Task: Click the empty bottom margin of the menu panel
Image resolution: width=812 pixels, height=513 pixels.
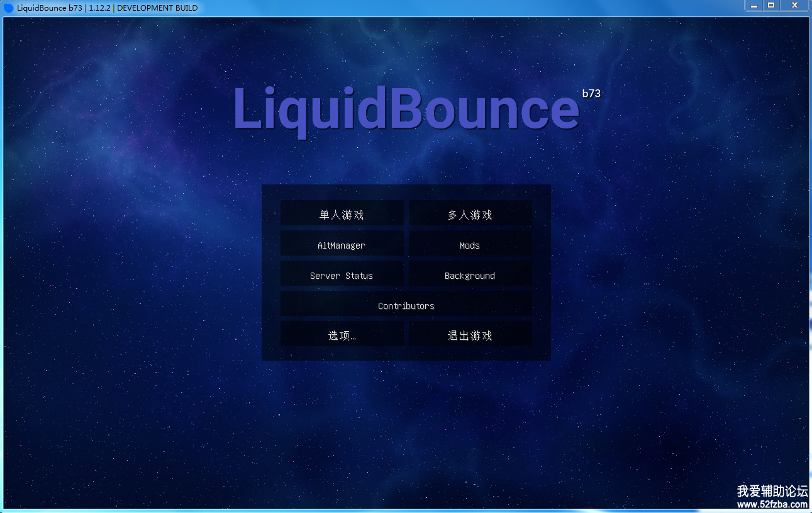Action: (x=406, y=354)
